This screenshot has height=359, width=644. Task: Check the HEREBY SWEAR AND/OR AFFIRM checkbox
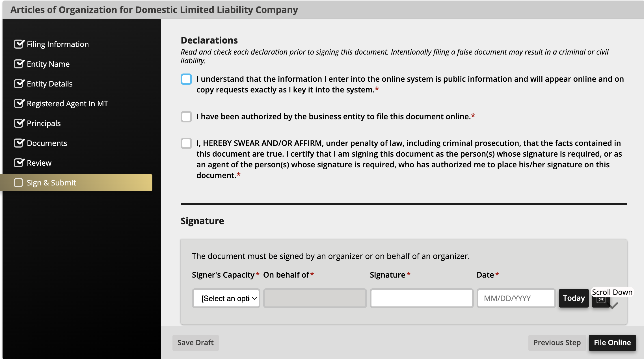(186, 143)
